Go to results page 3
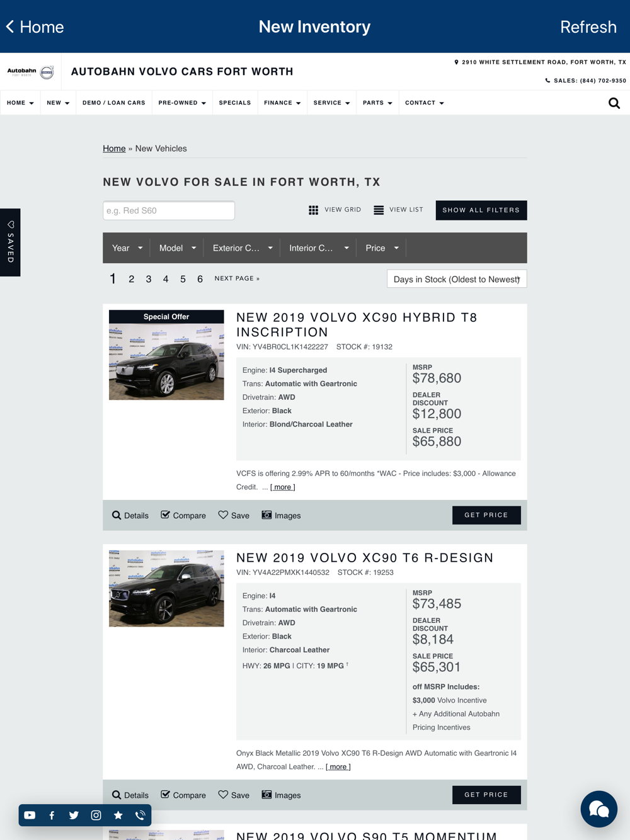Screen dimensions: 630x840 pyautogui.click(x=149, y=279)
